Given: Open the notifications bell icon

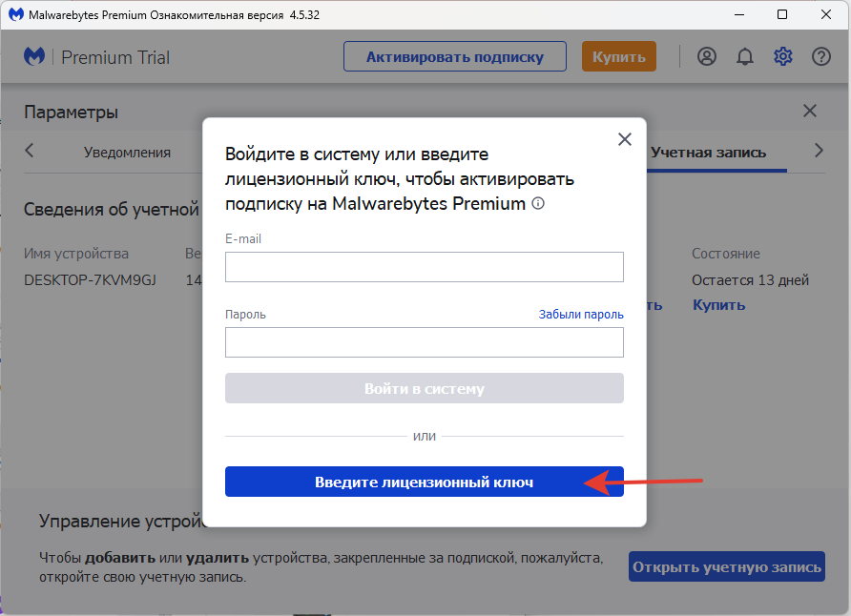Looking at the screenshot, I should (x=745, y=57).
